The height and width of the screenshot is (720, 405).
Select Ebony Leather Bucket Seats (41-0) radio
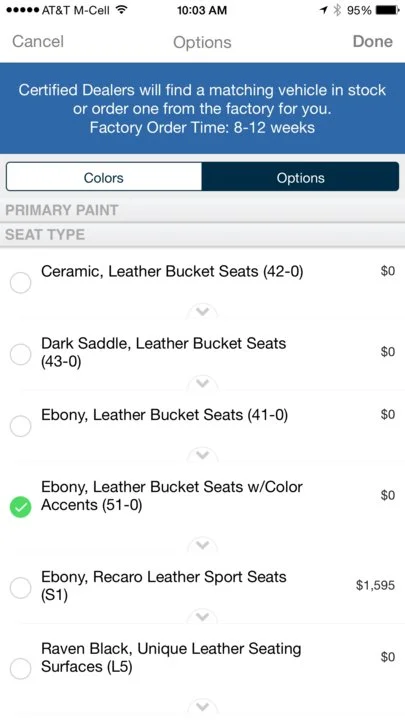21,426
